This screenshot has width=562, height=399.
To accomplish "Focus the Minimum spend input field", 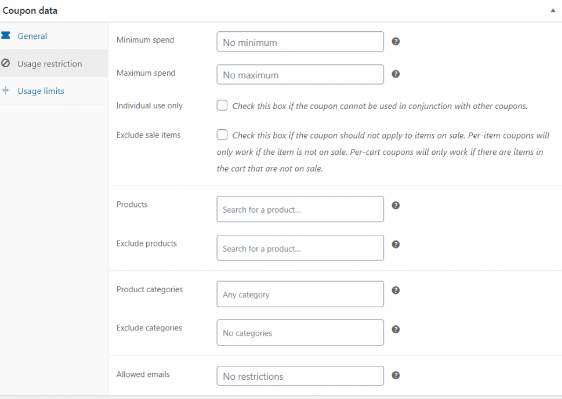I will point(300,42).
